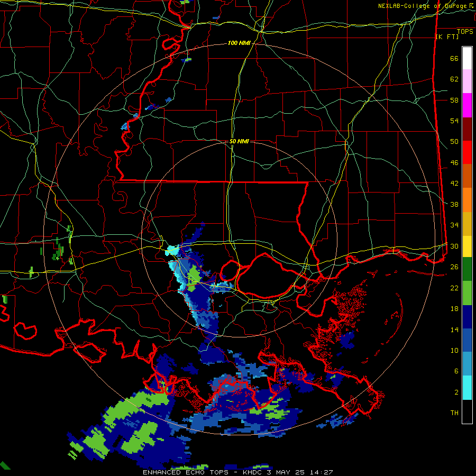Click the TH legend label
Screen dimensions: 476x476
tap(454, 413)
